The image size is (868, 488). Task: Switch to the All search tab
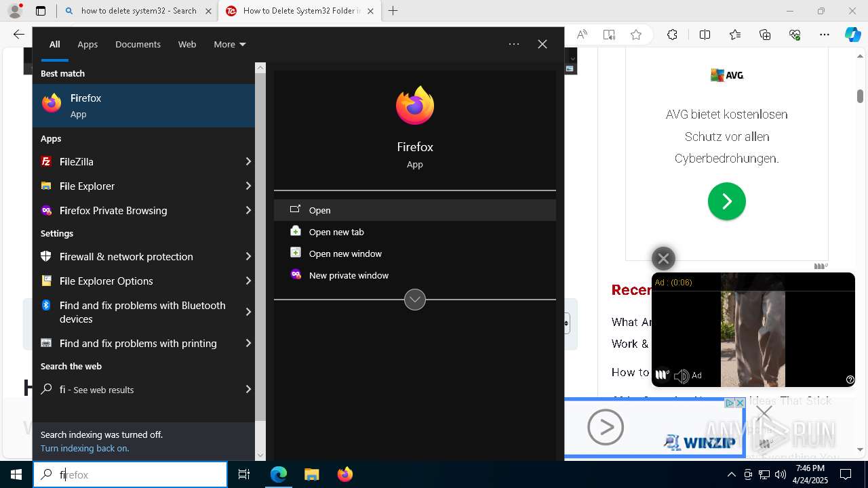pyautogui.click(x=54, y=44)
